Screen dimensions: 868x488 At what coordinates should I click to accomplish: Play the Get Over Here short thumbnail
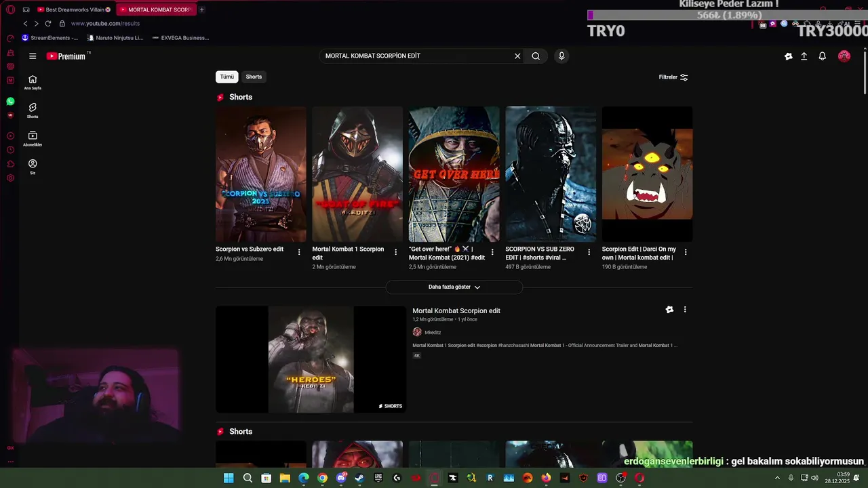click(x=454, y=174)
